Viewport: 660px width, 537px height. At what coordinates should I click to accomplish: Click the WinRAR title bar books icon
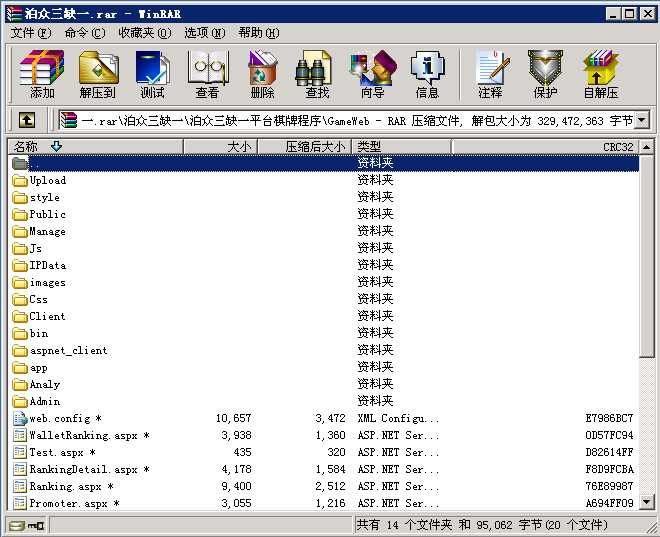pos(14,13)
